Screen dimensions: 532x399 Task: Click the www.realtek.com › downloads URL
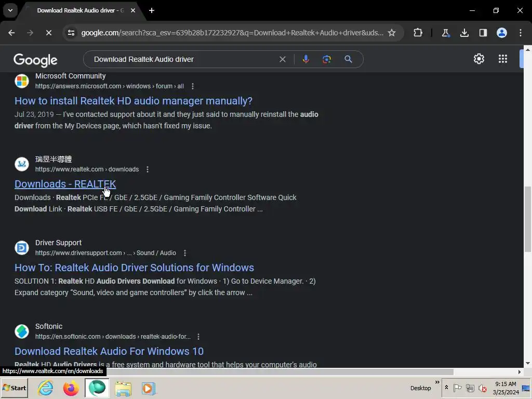tap(87, 169)
